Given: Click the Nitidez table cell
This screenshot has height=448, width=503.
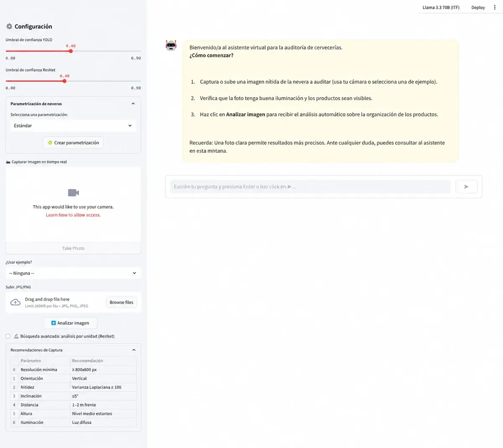Looking at the screenshot, I should 44,387.
